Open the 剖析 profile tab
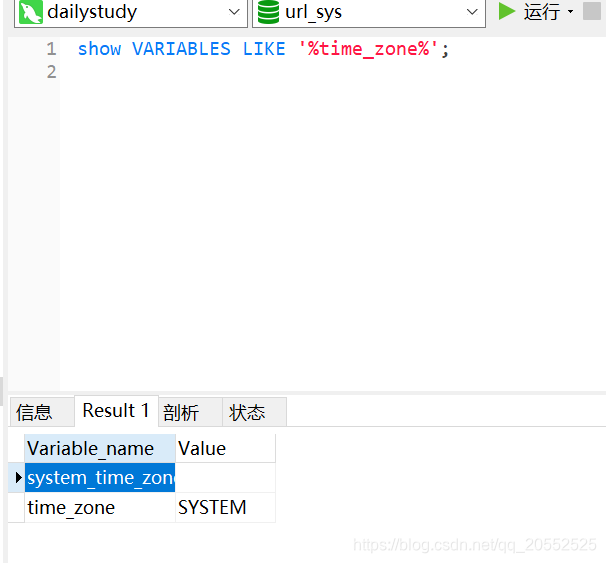The width and height of the screenshot is (606, 563). point(191,412)
